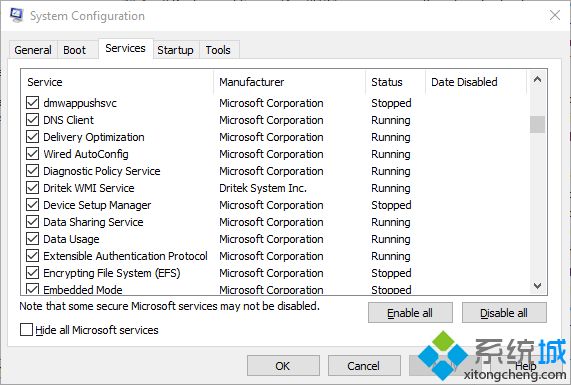
Task: Click the services list scrollbar thumb
Action: point(537,125)
